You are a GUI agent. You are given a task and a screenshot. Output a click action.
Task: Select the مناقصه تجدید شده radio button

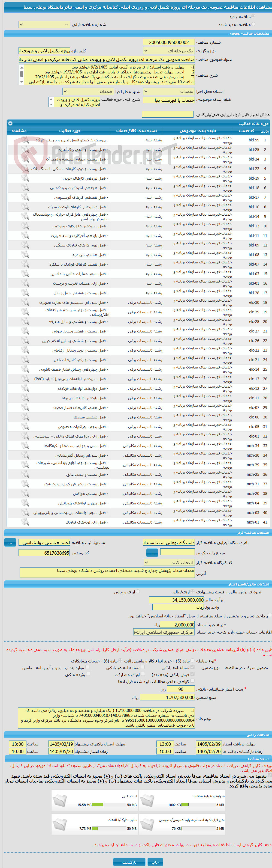point(253,24)
